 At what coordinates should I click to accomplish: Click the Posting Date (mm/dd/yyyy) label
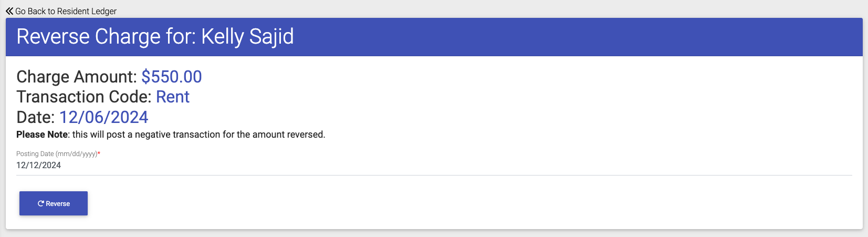pyautogui.click(x=57, y=154)
